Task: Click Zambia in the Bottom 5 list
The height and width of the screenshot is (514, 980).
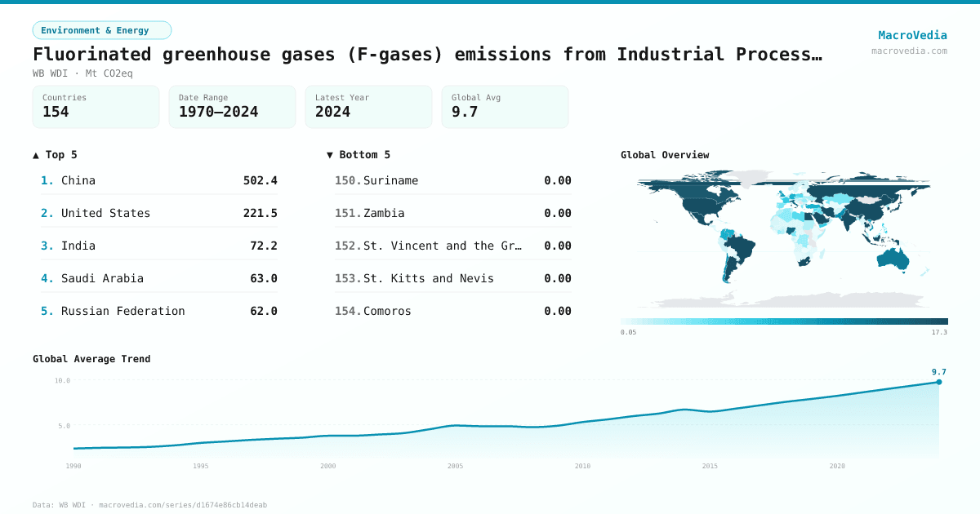Action: point(384,213)
